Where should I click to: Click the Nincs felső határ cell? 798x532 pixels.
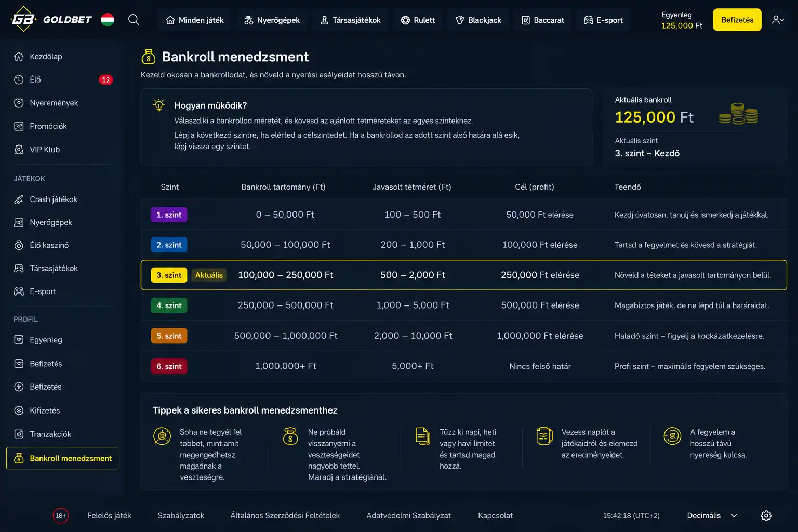(x=540, y=366)
